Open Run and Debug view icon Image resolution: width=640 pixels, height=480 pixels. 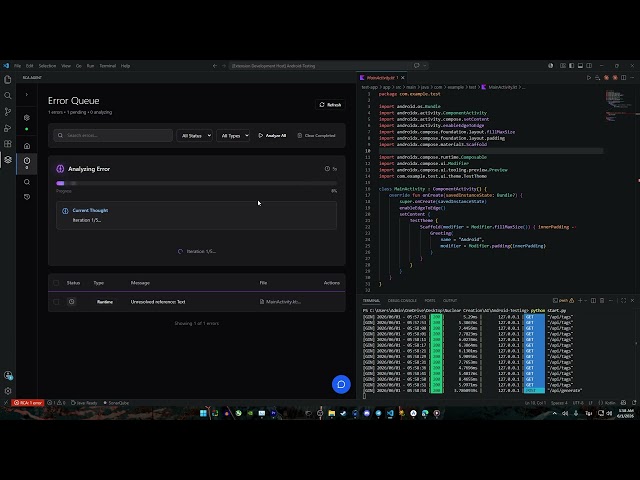8,128
